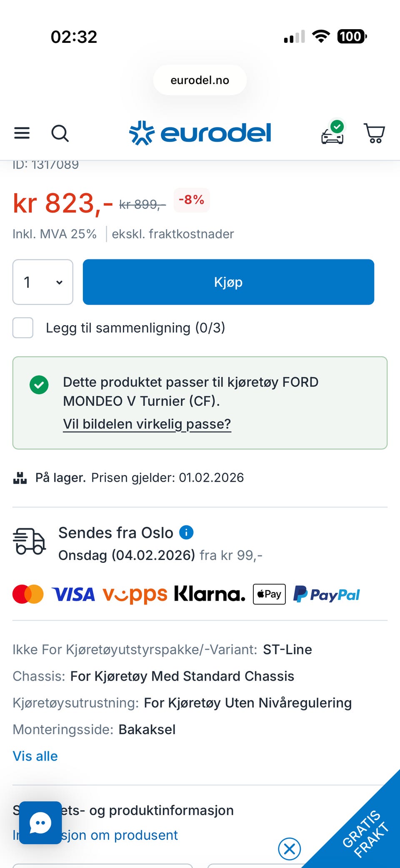The height and width of the screenshot is (868, 400).
Task: Tap the Klarna payment logo
Action: pyautogui.click(x=210, y=594)
